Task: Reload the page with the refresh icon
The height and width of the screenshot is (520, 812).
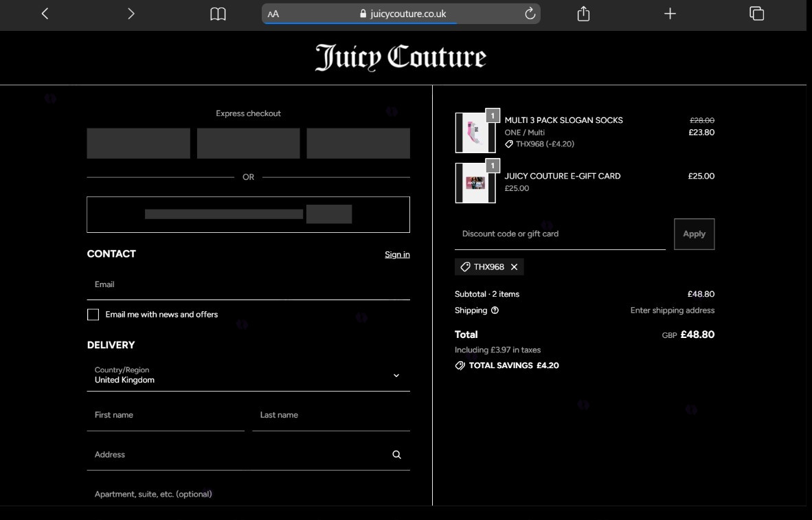Action: tap(530, 14)
